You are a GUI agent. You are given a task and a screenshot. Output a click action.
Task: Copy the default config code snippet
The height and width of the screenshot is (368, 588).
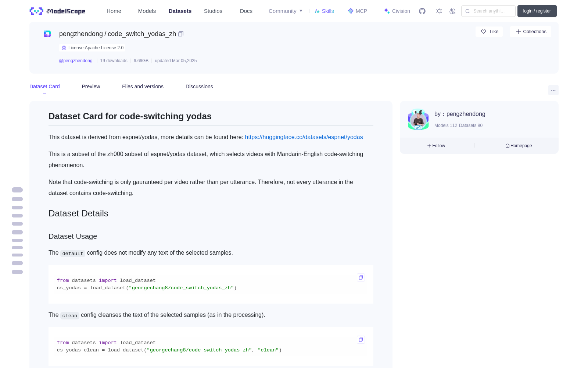click(x=361, y=277)
